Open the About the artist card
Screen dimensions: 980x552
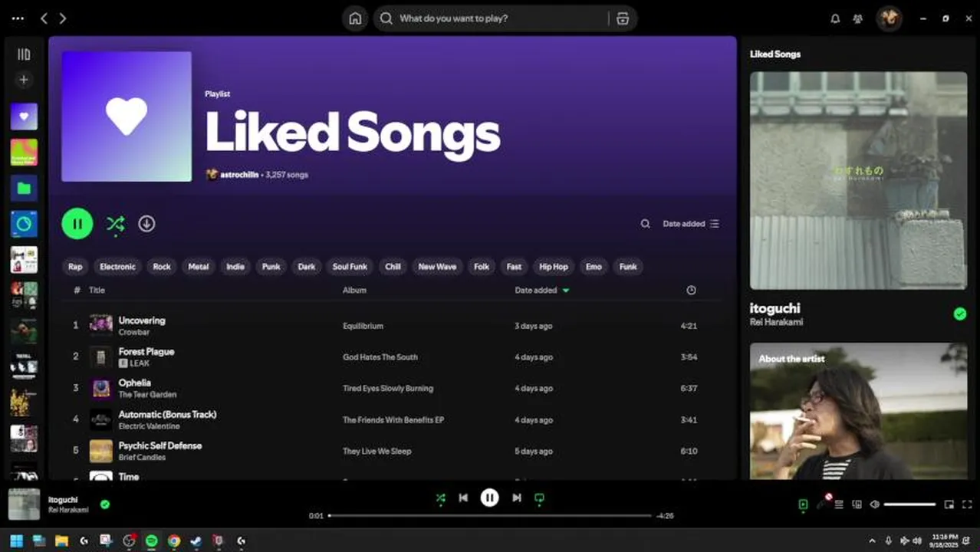coord(858,411)
